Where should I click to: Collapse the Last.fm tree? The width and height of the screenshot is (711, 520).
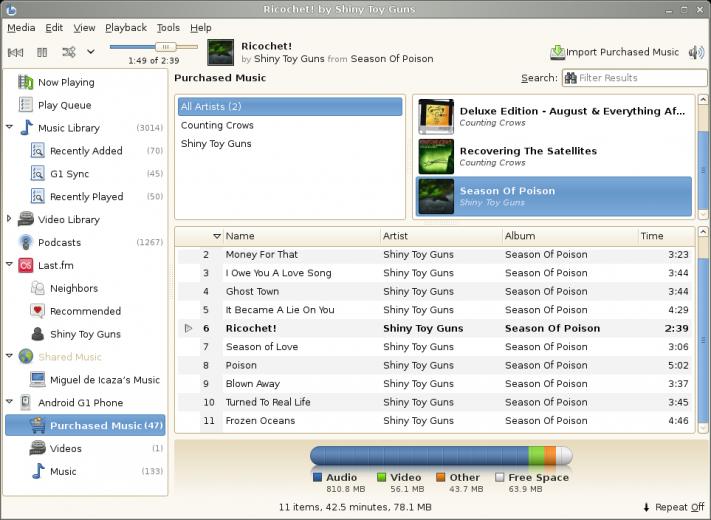[9, 264]
